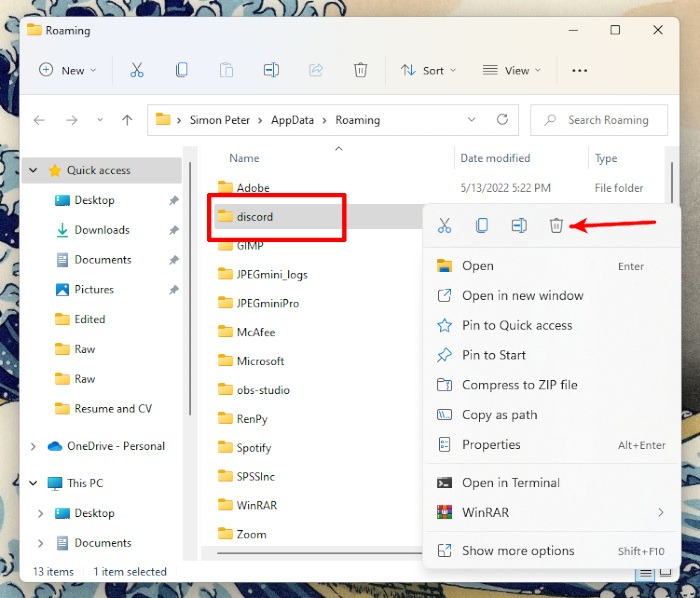This screenshot has width=700, height=598.
Task: Expand OneDrive - Personal node
Action: coord(33,446)
